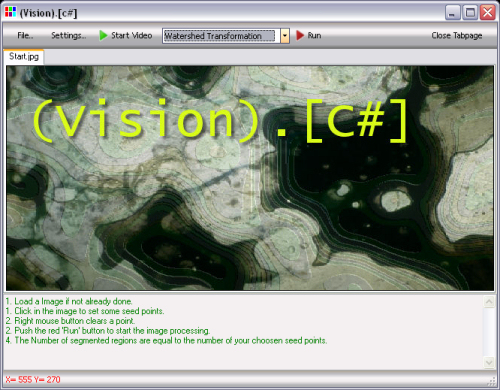The height and width of the screenshot is (390, 500).
Task: Close the (Vision).[c#] application window
Action: (x=488, y=13)
